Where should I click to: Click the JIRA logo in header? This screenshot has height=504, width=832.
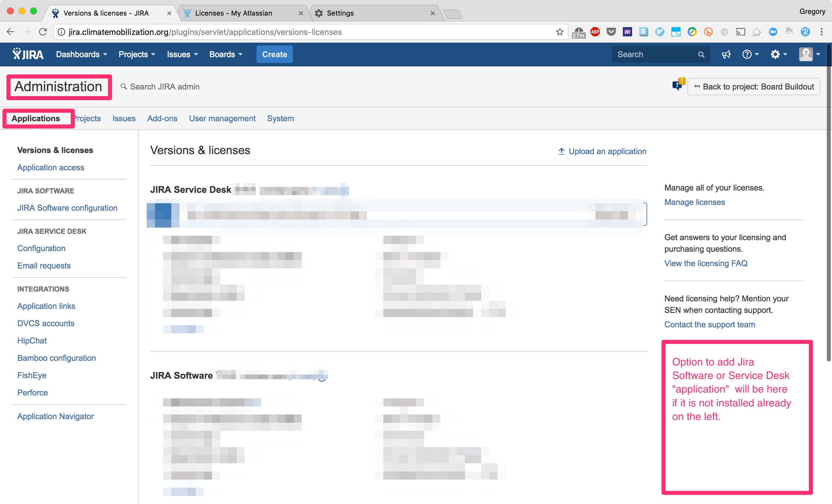tap(28, 54)
